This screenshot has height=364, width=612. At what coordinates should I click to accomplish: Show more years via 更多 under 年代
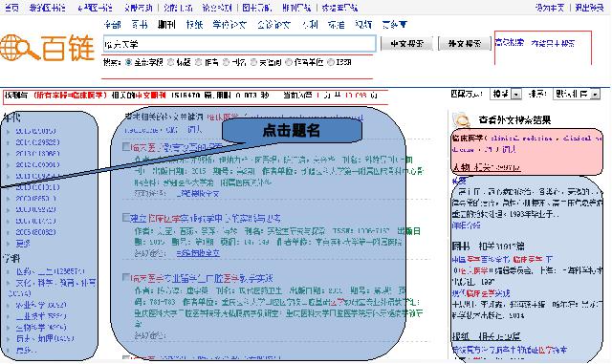(23, 244)
